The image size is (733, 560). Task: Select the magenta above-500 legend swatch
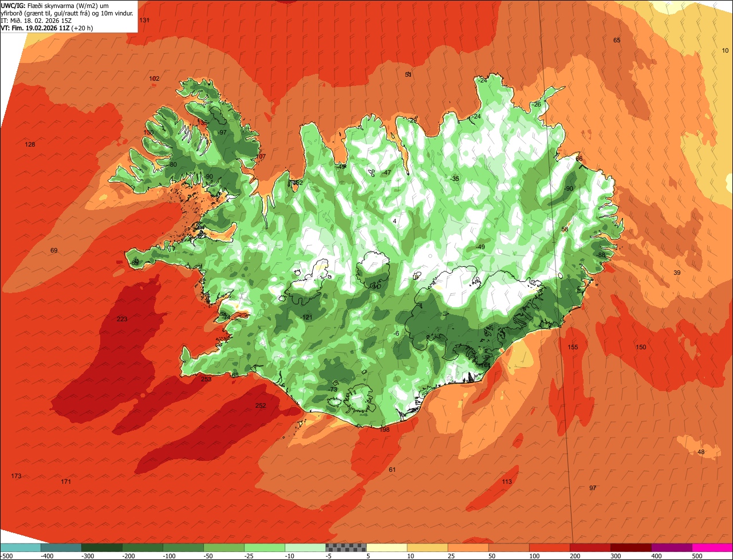pos(712,547)
